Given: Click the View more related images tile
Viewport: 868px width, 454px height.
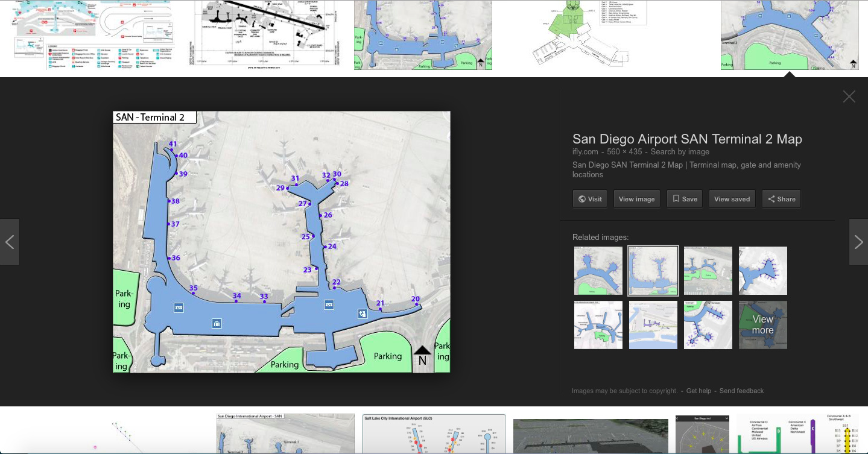Looking at the screenshot, I should pyautogui.click(x=762, y=325).
